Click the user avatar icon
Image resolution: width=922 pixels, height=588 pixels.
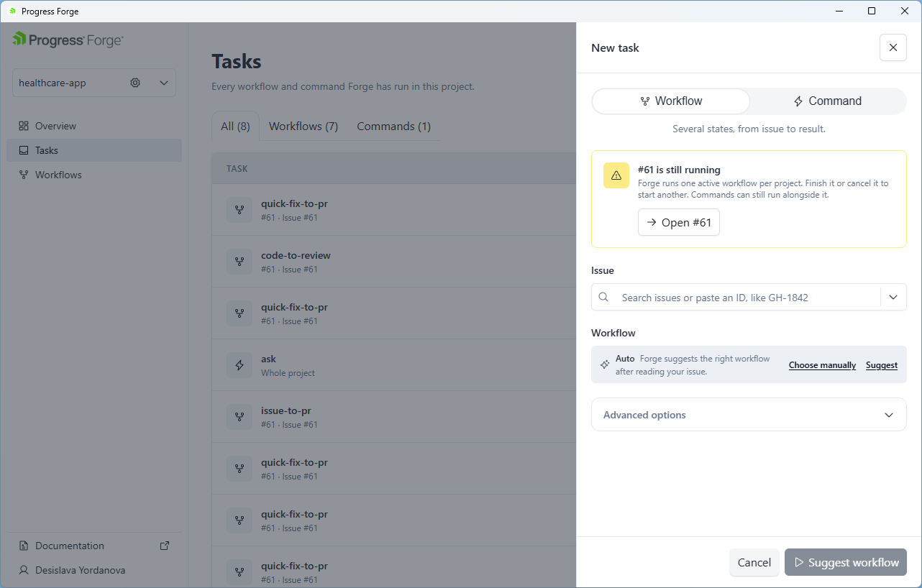[x=24, y=570]
